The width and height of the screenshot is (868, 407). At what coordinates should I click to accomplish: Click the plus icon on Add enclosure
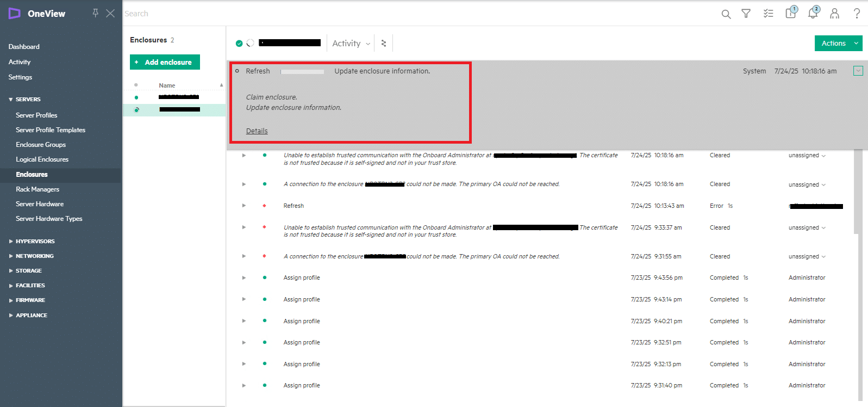click(136, 62)
